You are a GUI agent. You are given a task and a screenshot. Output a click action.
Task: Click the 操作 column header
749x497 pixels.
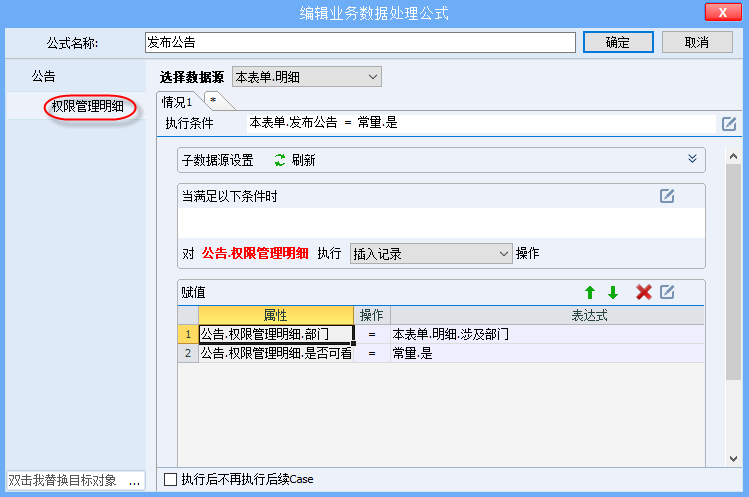click(x=372, y=315)
